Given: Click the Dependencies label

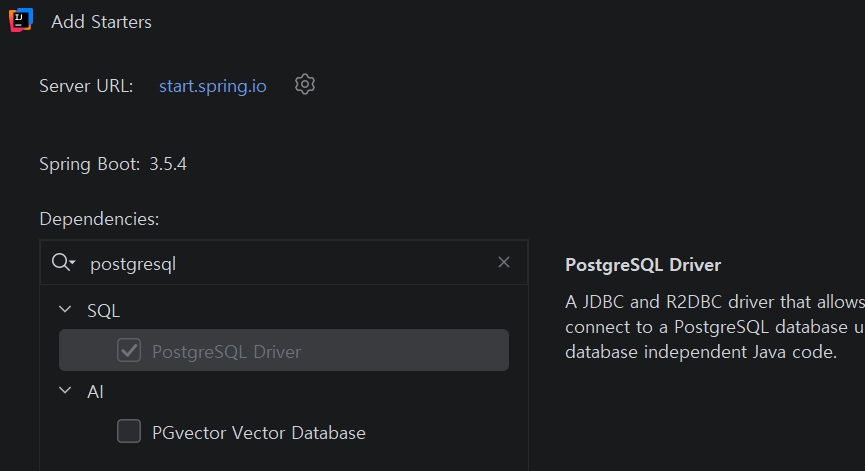Looking at the screenshot, I should [x=99, y=219].
